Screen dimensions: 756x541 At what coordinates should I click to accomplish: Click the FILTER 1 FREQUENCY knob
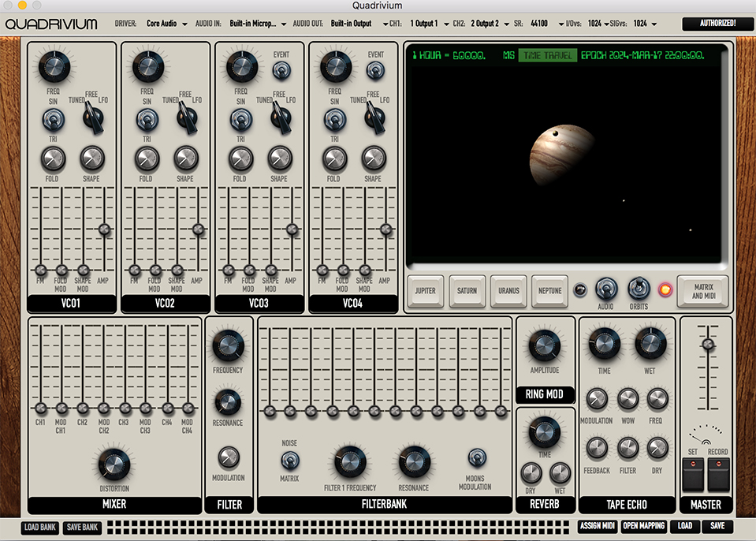pos(351,462)
